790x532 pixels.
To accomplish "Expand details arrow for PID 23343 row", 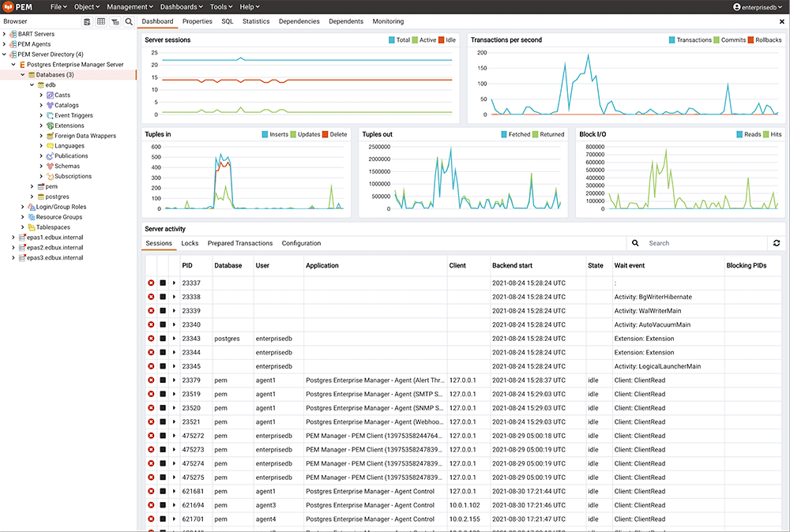I will point(174,339).
